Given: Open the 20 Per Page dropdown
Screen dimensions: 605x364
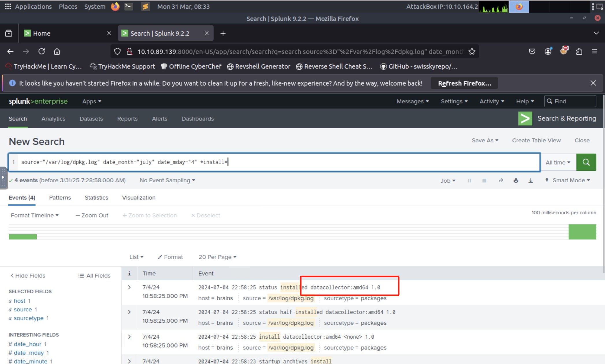Looking at the screenshot, I should tap(217, 257).
